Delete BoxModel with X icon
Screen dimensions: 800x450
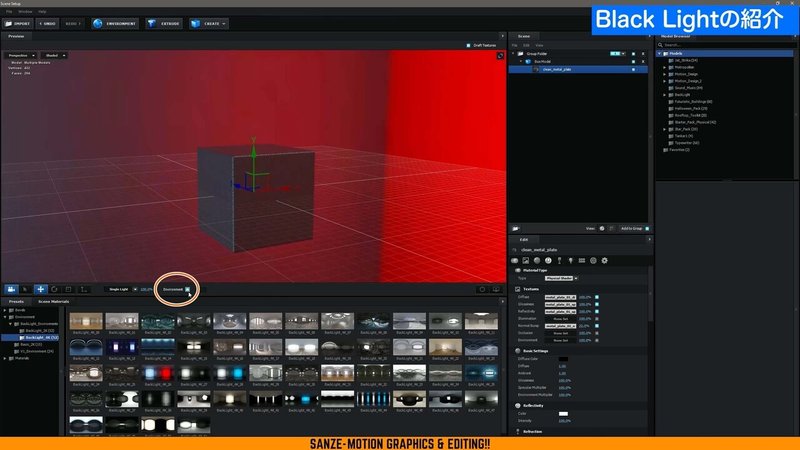coord(643,62)
